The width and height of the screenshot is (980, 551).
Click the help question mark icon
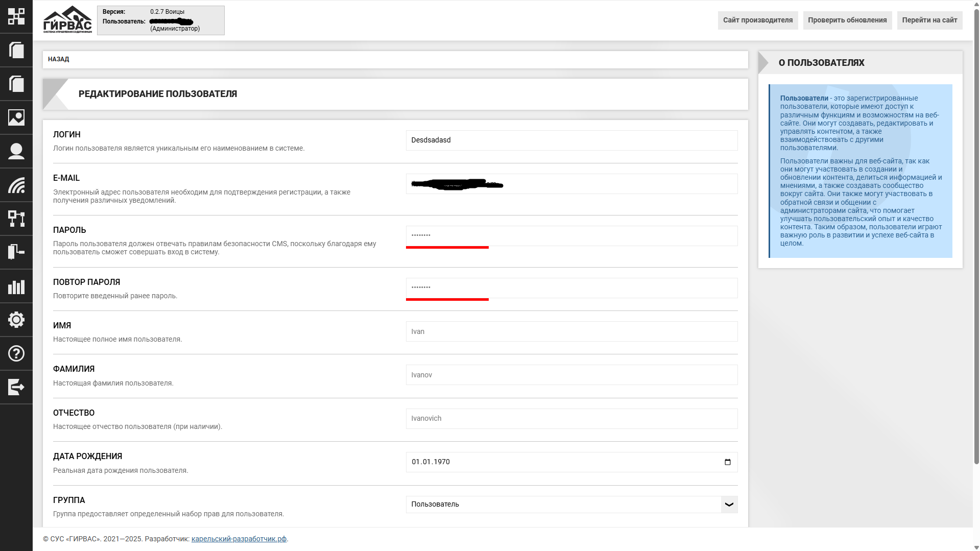coord(16,353)
